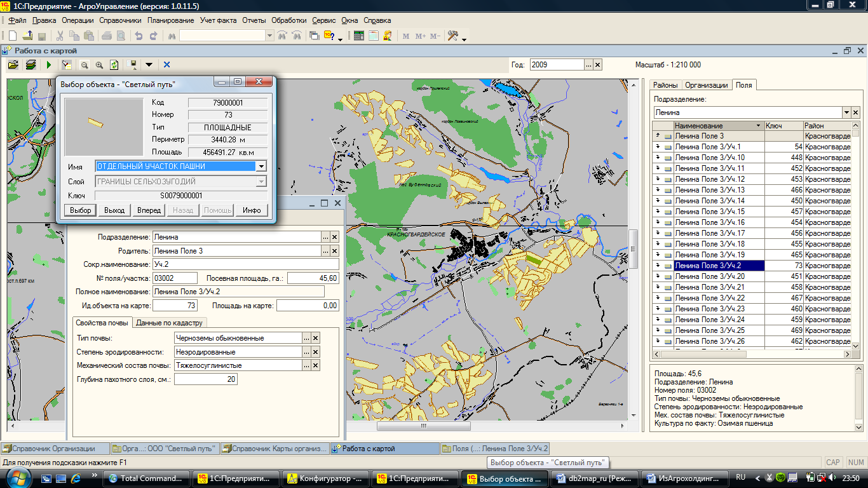Expand the Ленина Поле 3 group row

(658, 136)
